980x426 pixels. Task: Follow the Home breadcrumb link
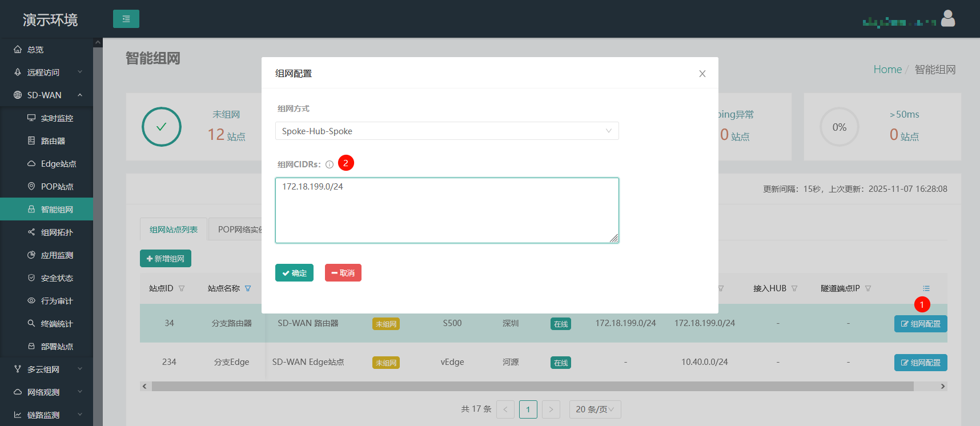tap(887, 69)
